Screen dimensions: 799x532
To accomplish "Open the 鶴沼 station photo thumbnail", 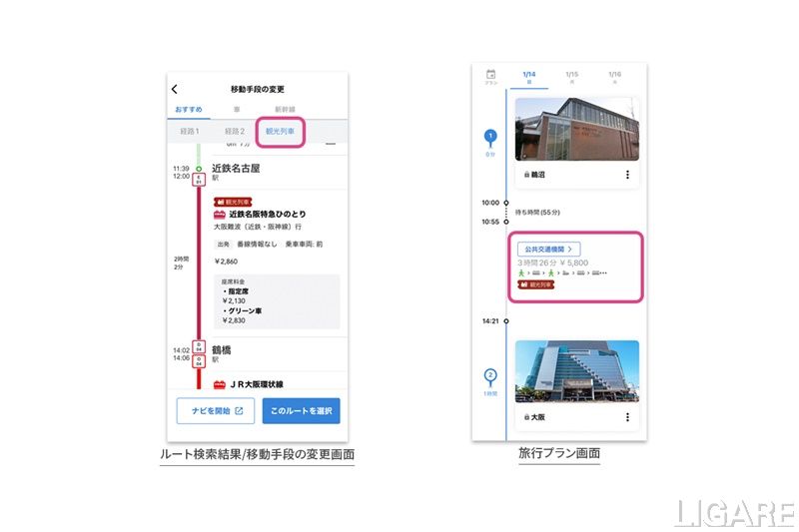I will pyautogui.click(x=577, y=130).
